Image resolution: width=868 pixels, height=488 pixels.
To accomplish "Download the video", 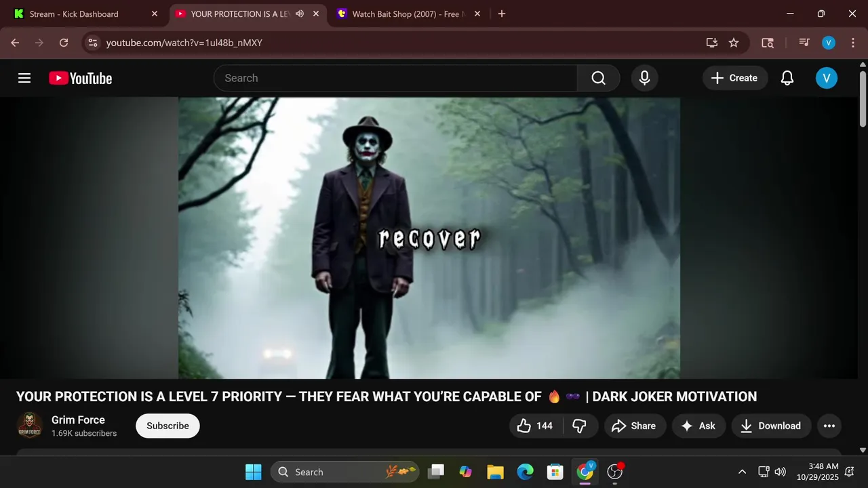I will [x=770, y=426].
